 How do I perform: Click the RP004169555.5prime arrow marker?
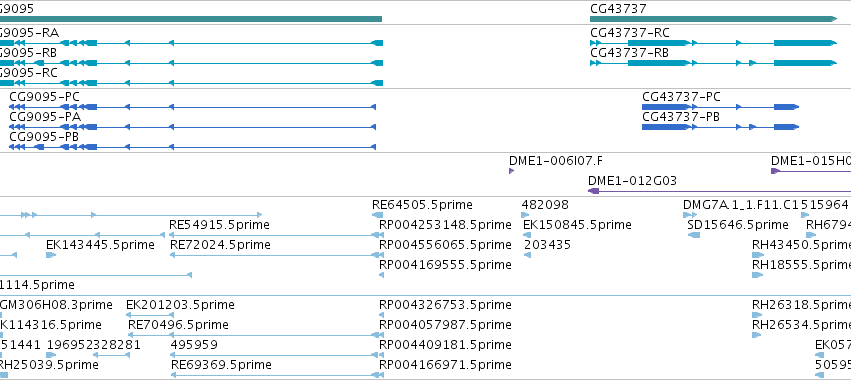tap(381, 275)
